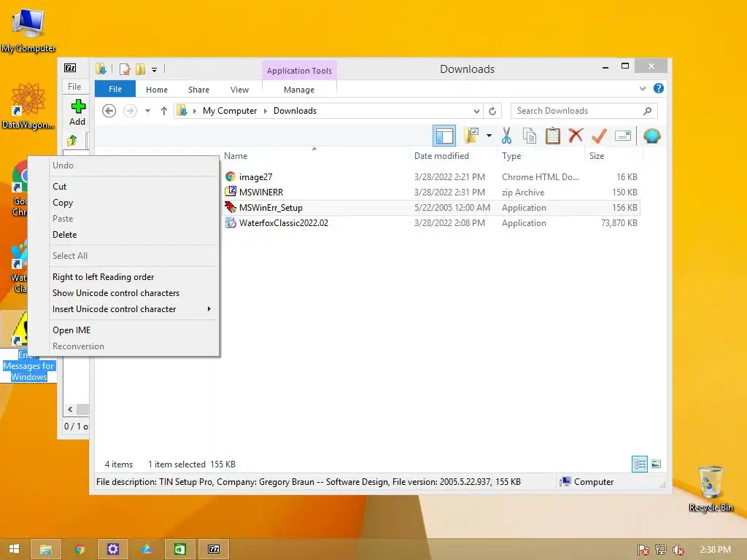Choose Right to left Reading order
The height and width of the screenshot is (560, 747).
pos(133,276)
